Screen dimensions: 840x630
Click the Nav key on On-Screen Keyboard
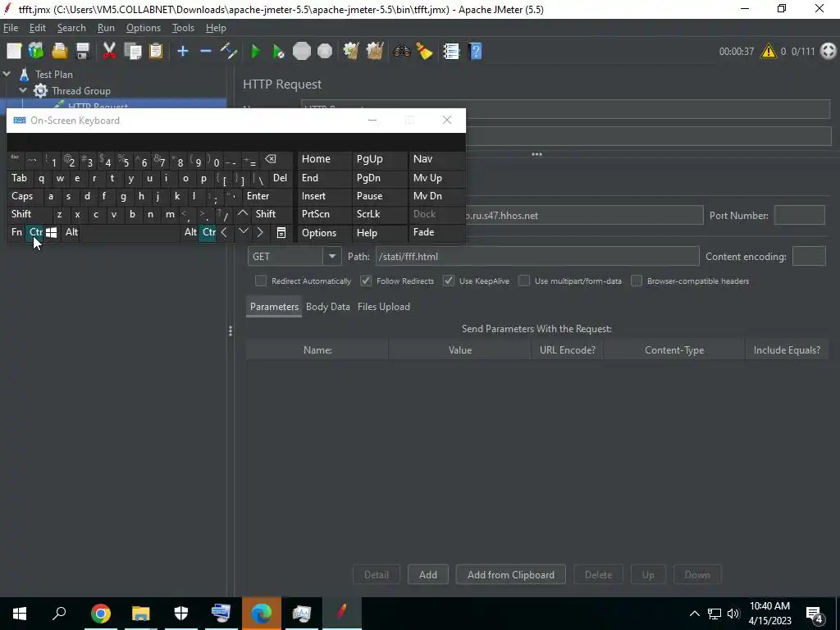point(437,159)
